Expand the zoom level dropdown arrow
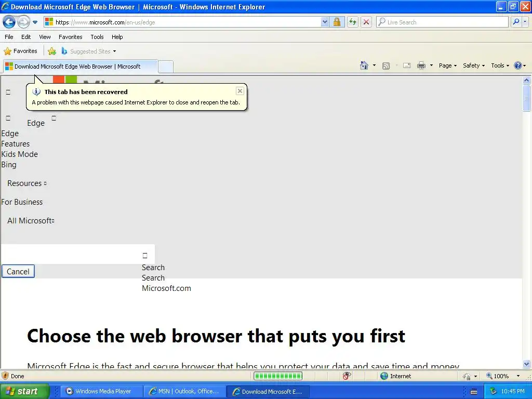This screenshot has height=399, width=532. coord(518,376)
